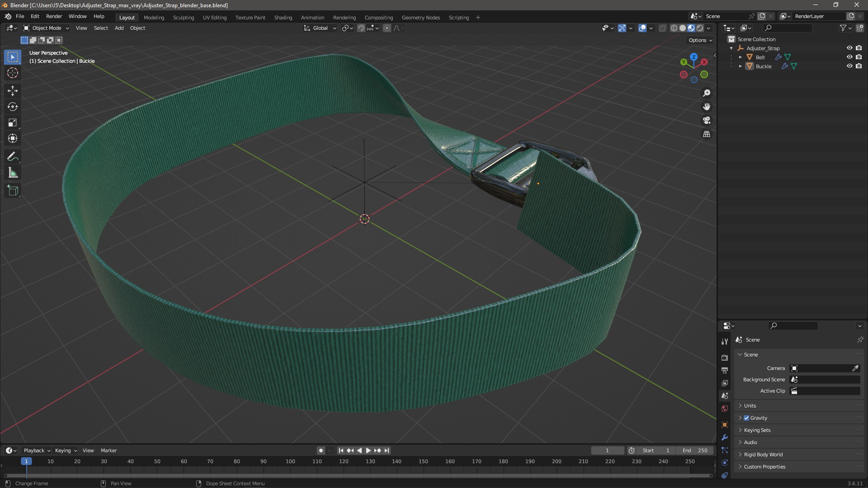Switch to the UV Editing workspace tab
Viewport: 868px width, 488px height.
tap(214, 18)
